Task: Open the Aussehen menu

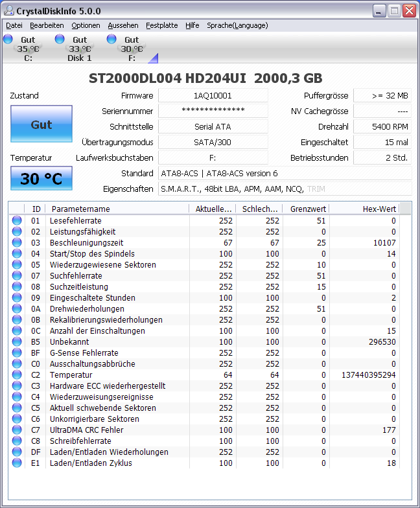Action: click(x=123, y=25)
